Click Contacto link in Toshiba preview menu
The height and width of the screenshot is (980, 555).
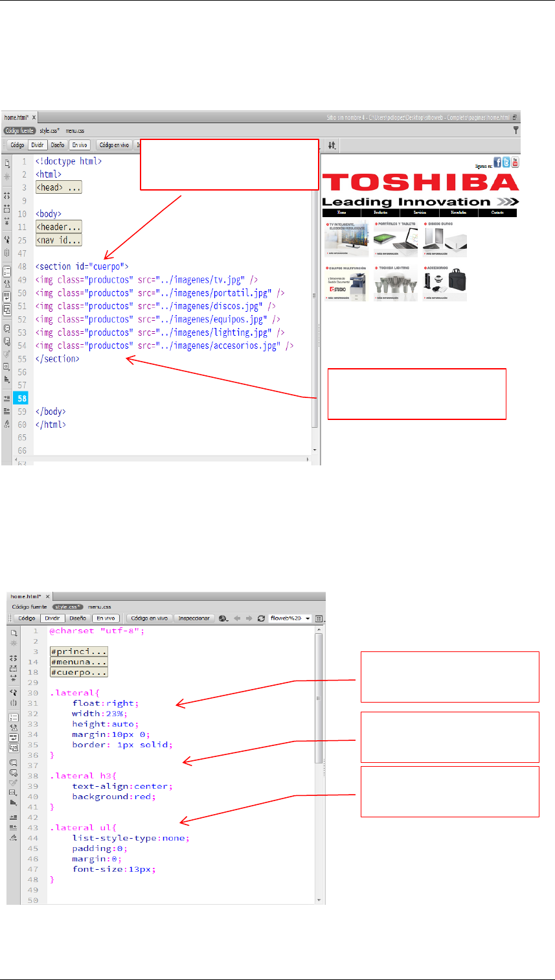pos(497,213)
